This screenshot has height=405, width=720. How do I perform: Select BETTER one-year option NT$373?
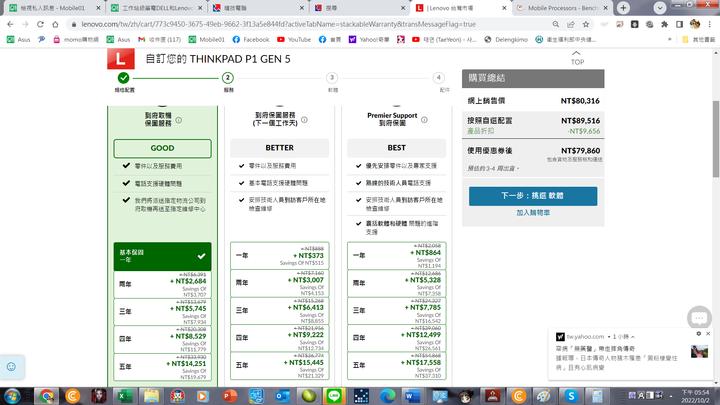coord(280,255)
